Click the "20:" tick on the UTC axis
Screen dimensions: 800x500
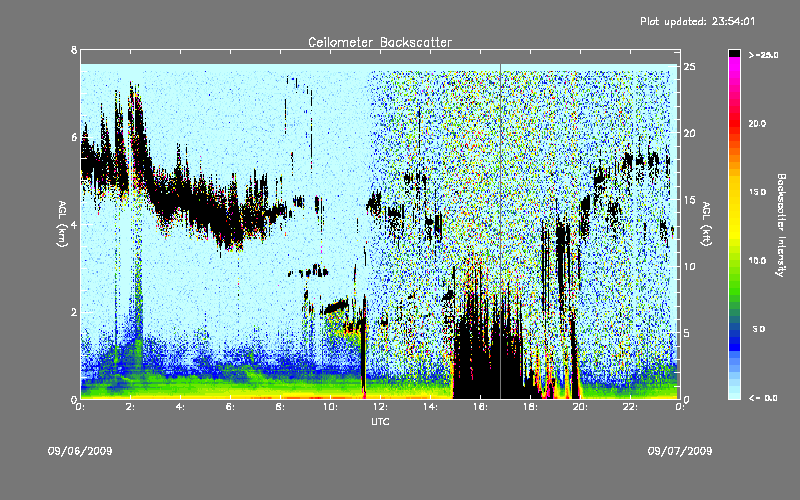tap(581, 407)
